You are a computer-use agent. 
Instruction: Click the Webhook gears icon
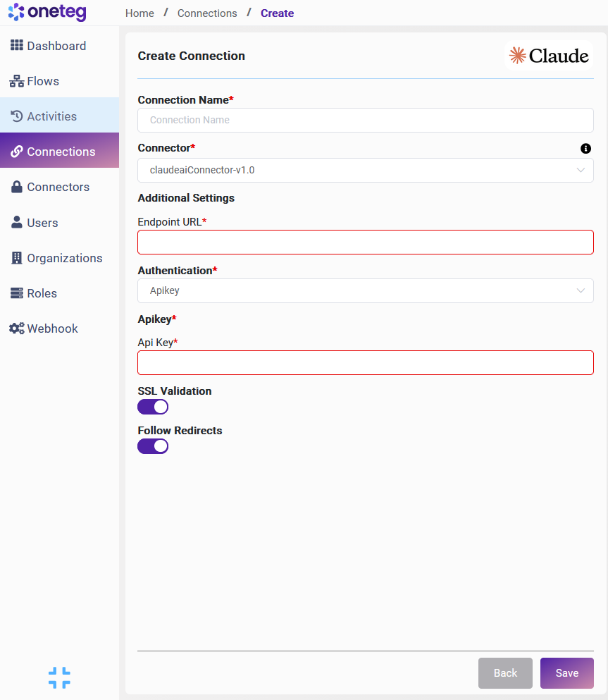pos(17,328)
